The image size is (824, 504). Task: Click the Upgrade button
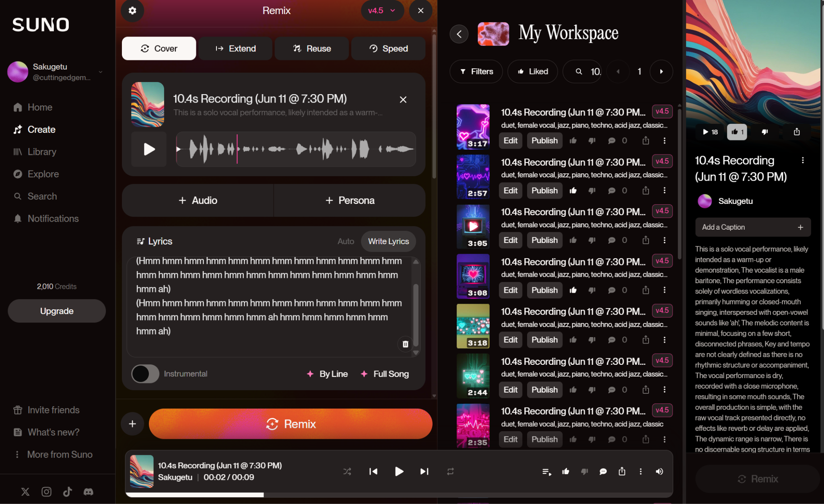pyautogui.click(x=57, y=311)
